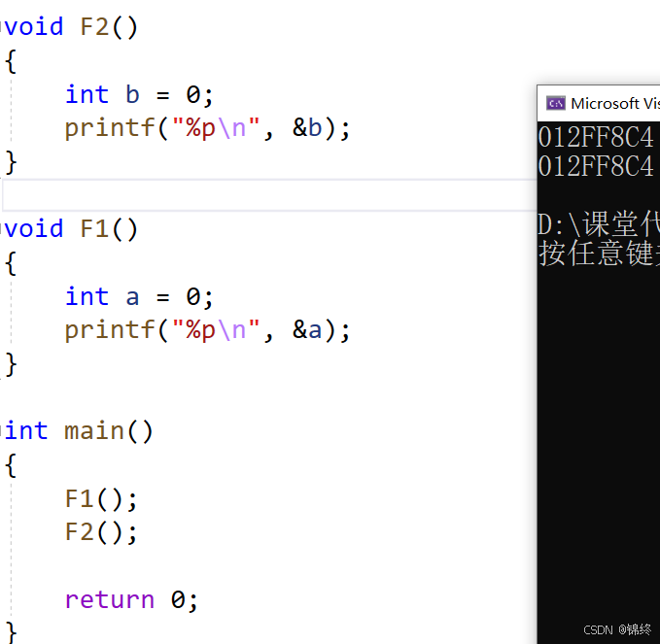This screenshot has width=660, height=644.
Task: Click the F2(); call in main
Action: point(101,532)
